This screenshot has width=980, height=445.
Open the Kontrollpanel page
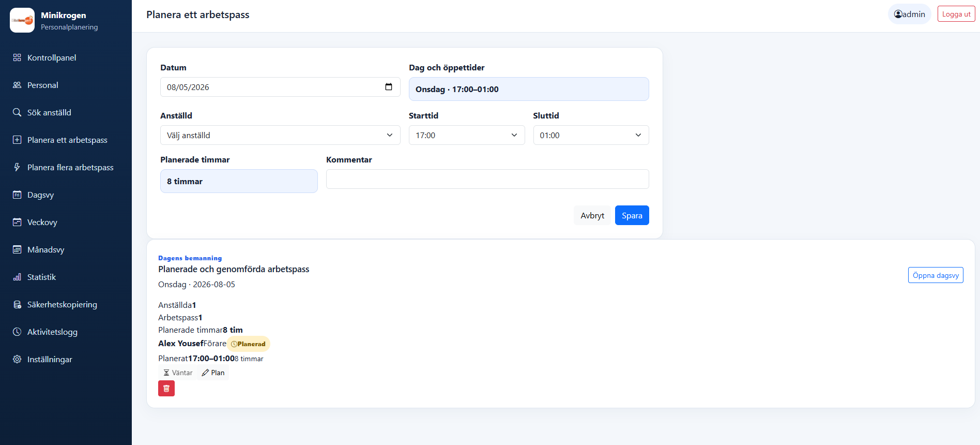click(x=66, y=57)
